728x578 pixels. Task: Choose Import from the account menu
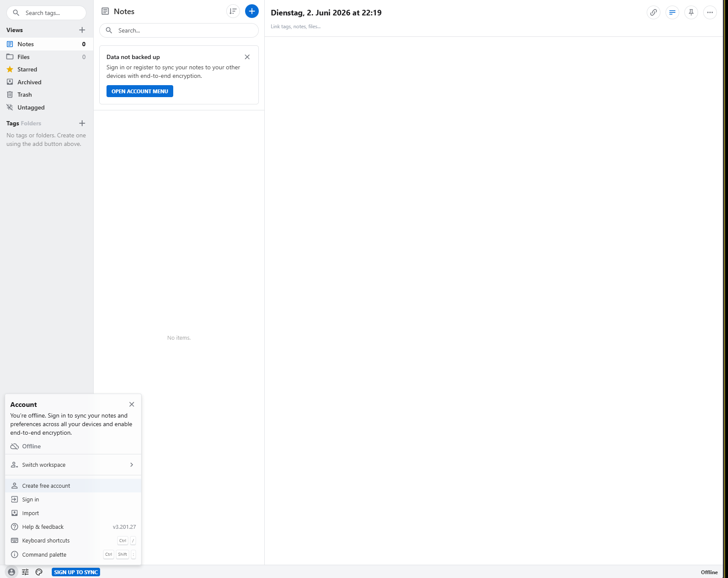73,513
